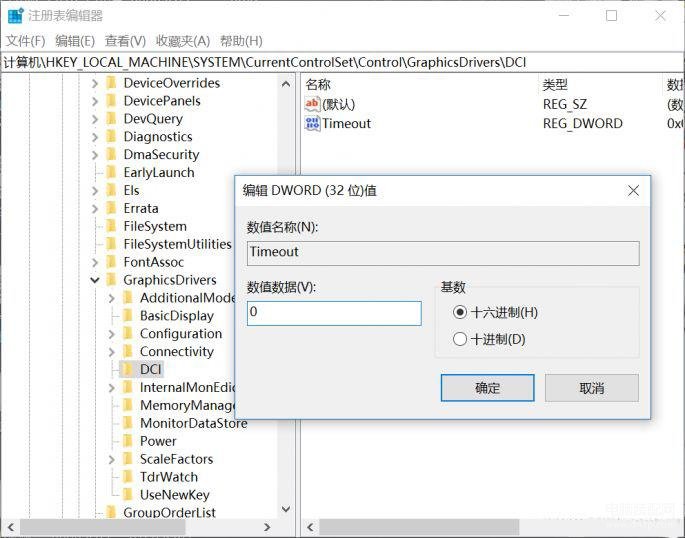Click the Connectivity folder icon
The image size is (685, 538).
(128, 352)
